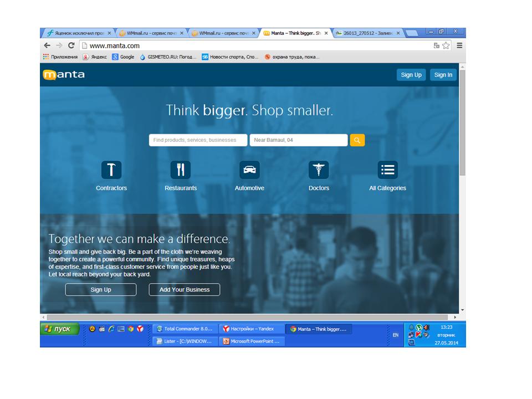532x399 pixels.
Task: Click the Near Barnaul, 04 location field
Action: tap(299, 140)
